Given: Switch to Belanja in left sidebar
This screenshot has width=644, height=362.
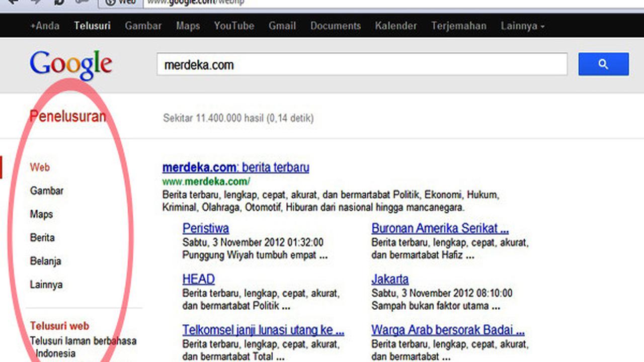Looking at the screenshot, I should coord(45,261).
